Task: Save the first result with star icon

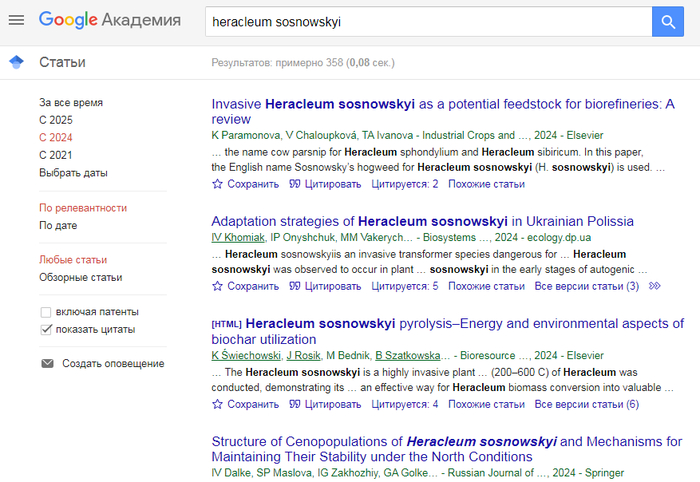Action: [238, 184]
